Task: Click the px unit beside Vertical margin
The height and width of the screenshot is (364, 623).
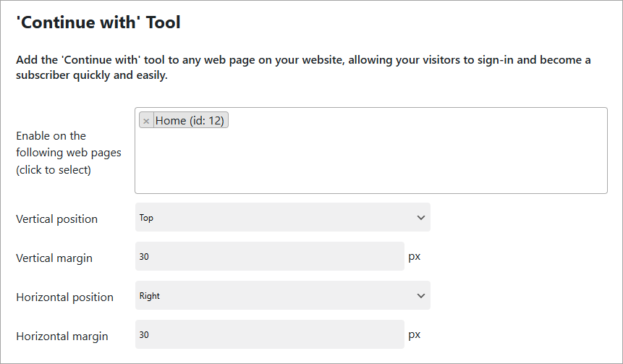Action: (415, 256)
